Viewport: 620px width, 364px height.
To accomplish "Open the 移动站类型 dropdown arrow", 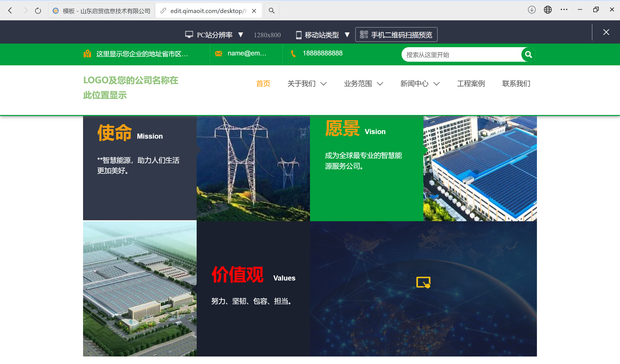I will [347, 35].
